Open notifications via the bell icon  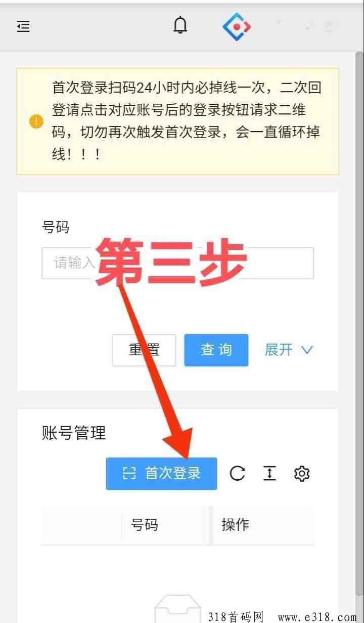pos(180,25)
